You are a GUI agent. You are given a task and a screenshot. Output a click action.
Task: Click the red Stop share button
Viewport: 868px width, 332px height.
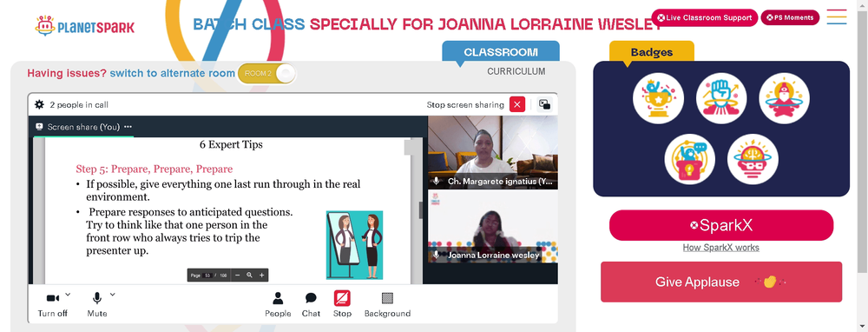click(x=342, y=304)
